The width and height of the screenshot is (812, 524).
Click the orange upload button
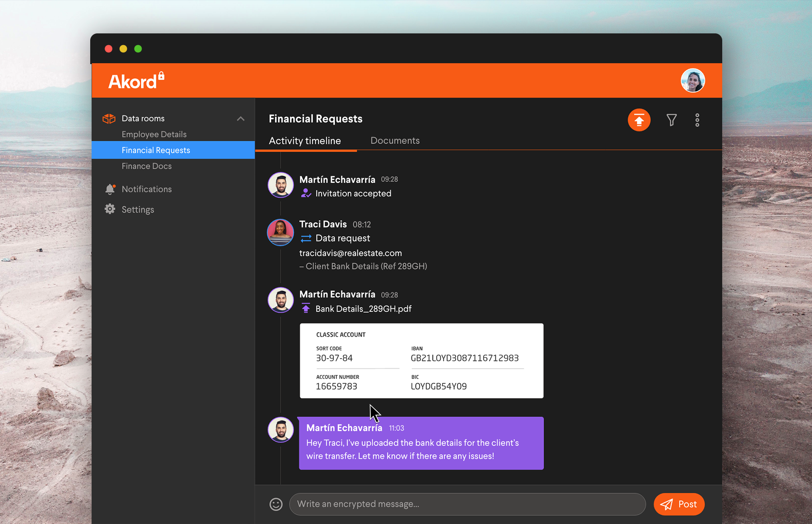tap(639, 120)
